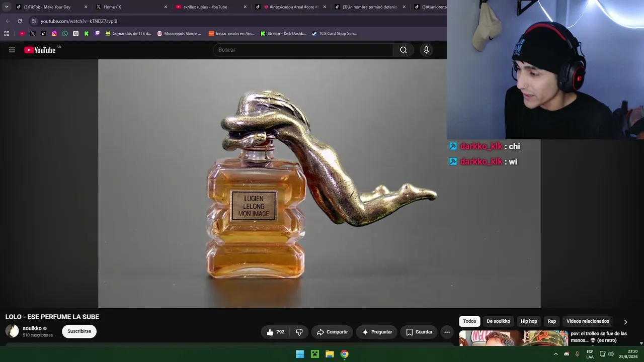The width and height of the screenshot is (644, 362).
Task: Show hidden system tray icons
Action: pyautogui.click(x=555, y=354)
